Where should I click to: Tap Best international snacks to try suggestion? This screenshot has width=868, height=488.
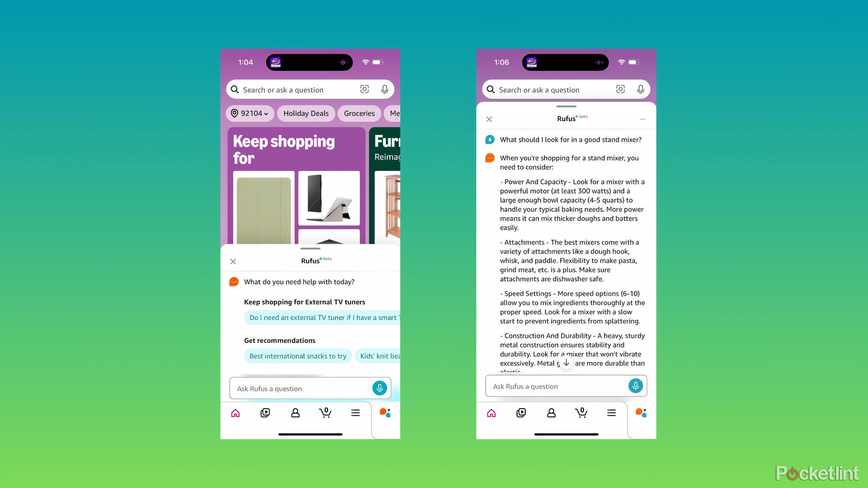point(297,355)
